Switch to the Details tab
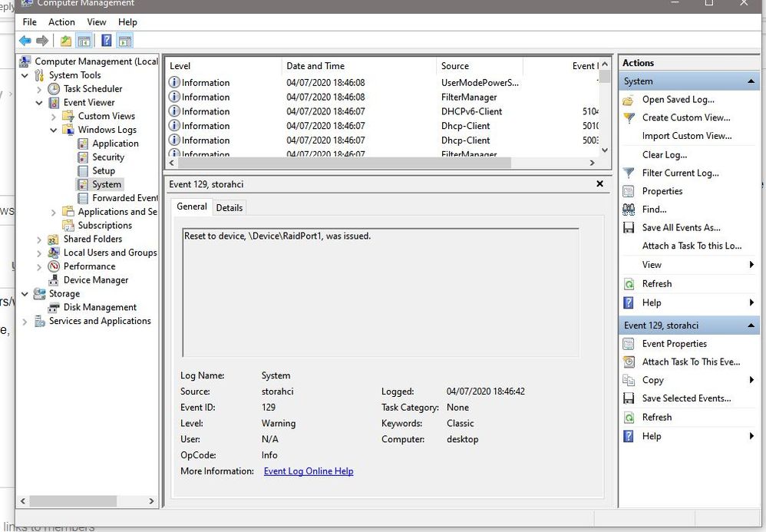This screenshot has height=532, width=766. (229, 207)
